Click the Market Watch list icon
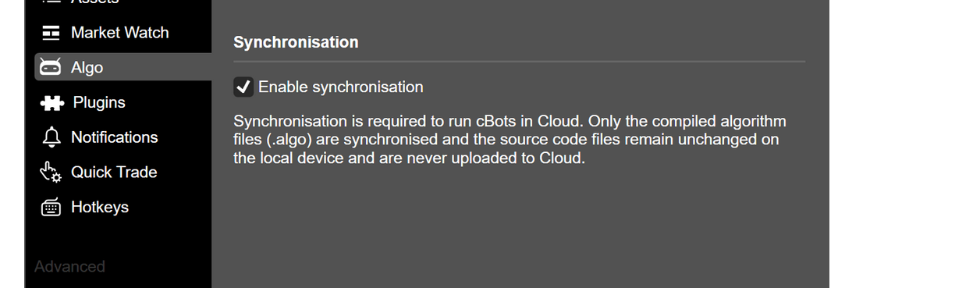 [x=51, y=33]
